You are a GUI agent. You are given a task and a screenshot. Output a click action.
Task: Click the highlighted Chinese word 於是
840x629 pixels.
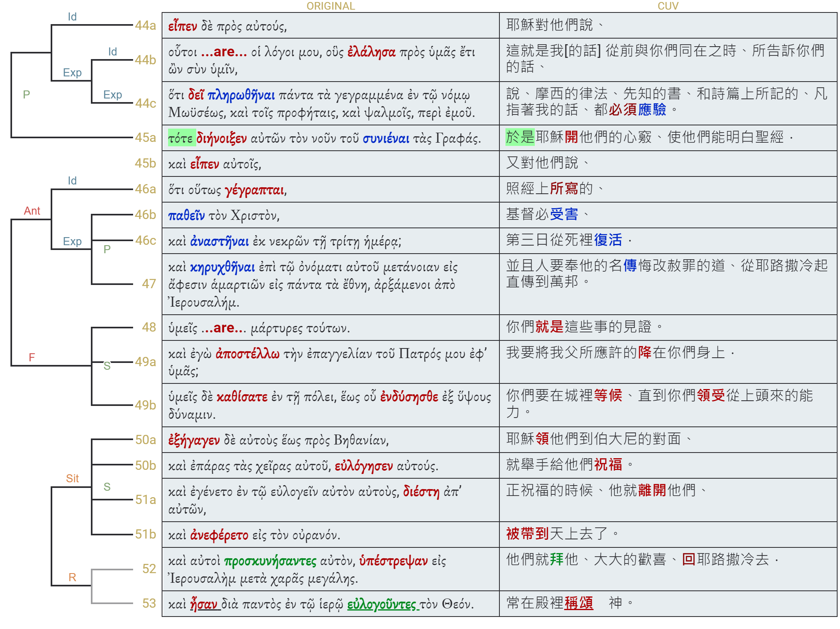pos(520,137)
